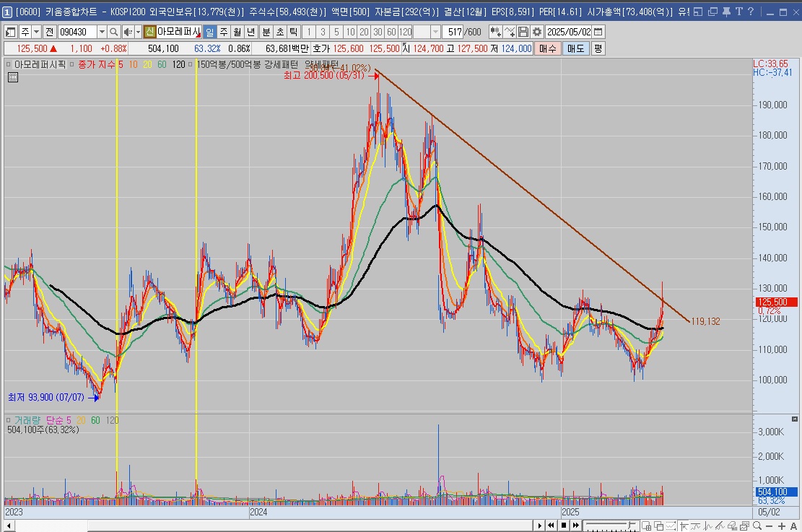Zoom out with the minus icon
This screenshot has height=532, width=802.
pos(770,526)
